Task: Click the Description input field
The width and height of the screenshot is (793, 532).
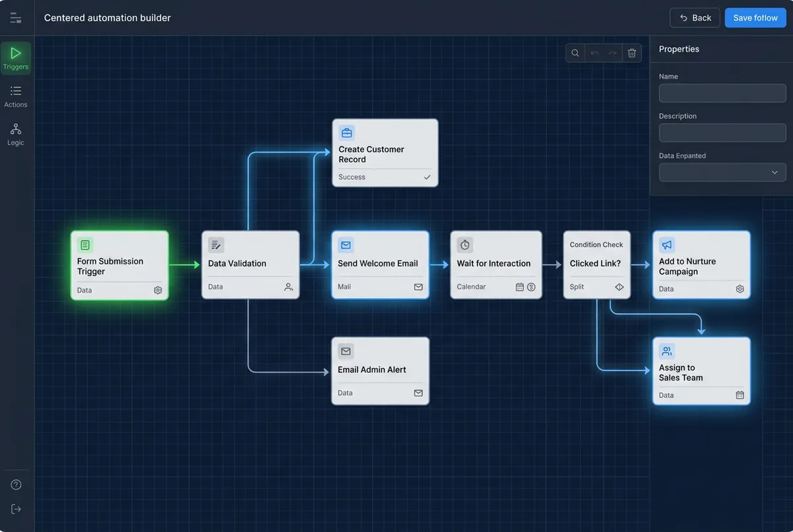Action: tap(722, 133)
